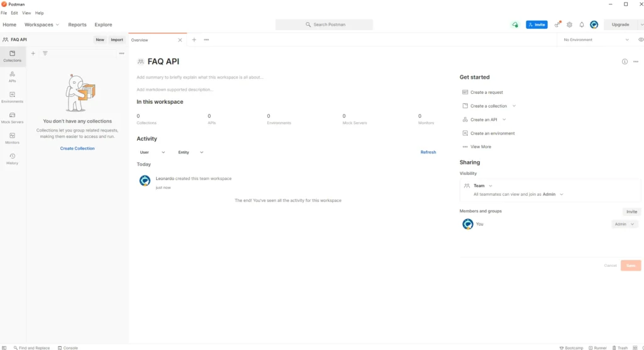Open the Collections sidebar panel

tap(13, 57)
